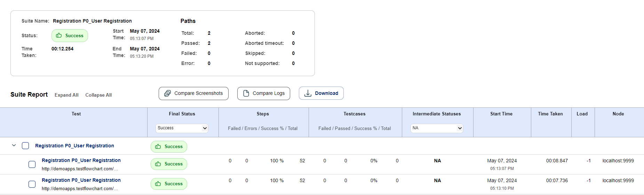The height and width of the screenshot is (195, 644).
Task: Click thumbs-up icon in summary Status badge
Action: point(59,35)
